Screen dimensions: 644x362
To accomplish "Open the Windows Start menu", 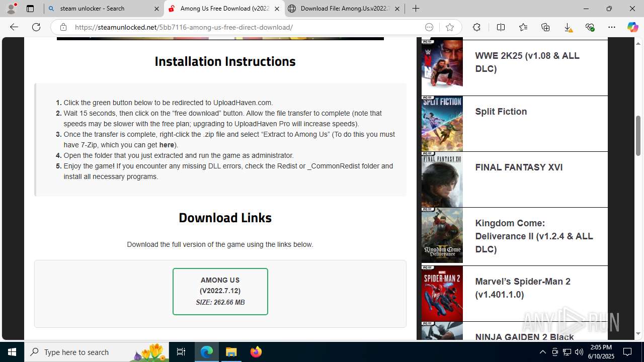I will point(12,352).
